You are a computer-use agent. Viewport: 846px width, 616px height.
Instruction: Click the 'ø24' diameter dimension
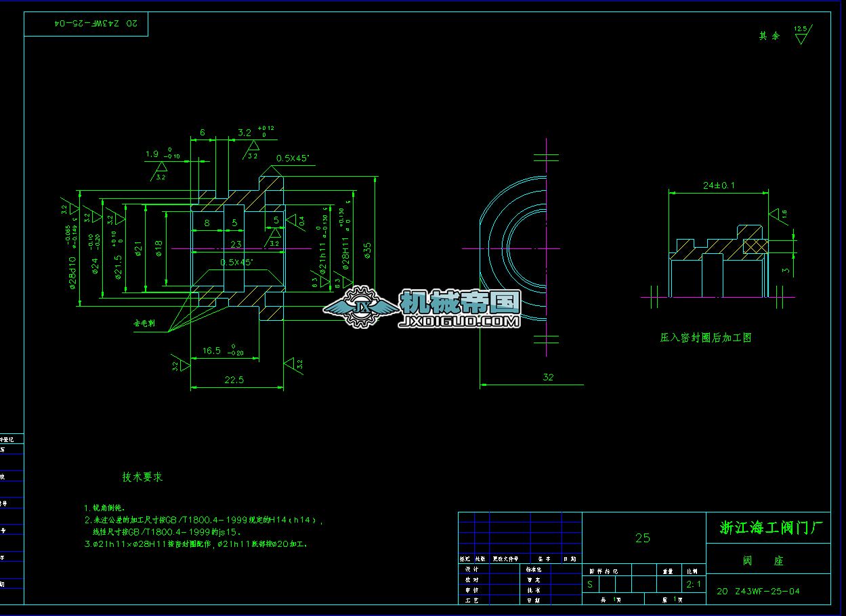[x=95, y=265]
